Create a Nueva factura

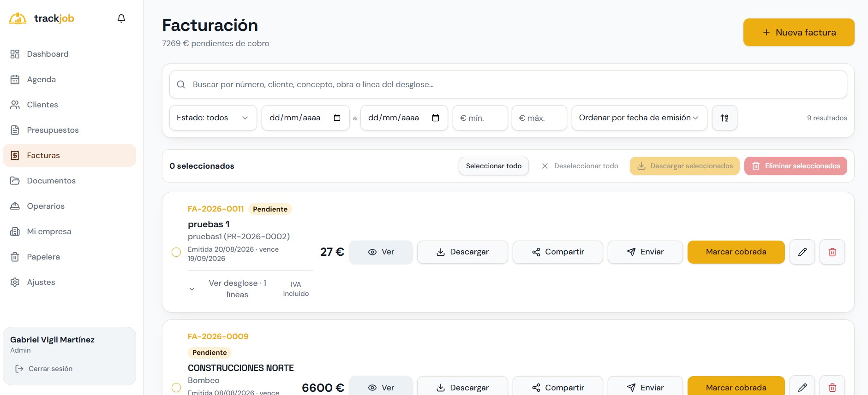[x=798, y=32]
